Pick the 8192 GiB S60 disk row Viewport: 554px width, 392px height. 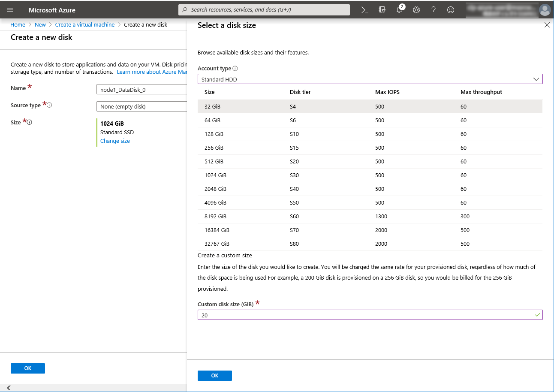[370, 216]
